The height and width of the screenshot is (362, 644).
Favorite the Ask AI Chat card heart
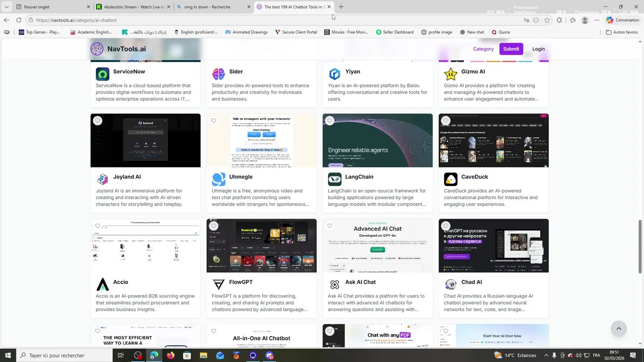click(x=330, y=226)
